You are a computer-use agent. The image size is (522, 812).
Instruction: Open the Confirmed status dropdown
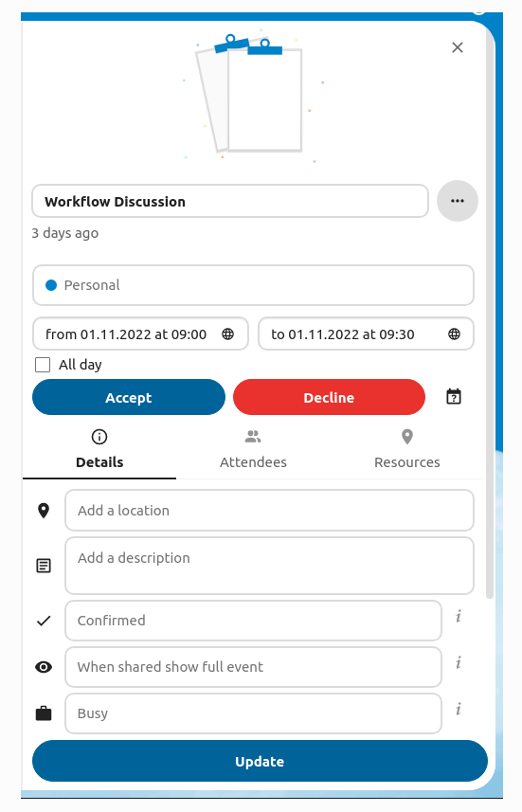253,621
